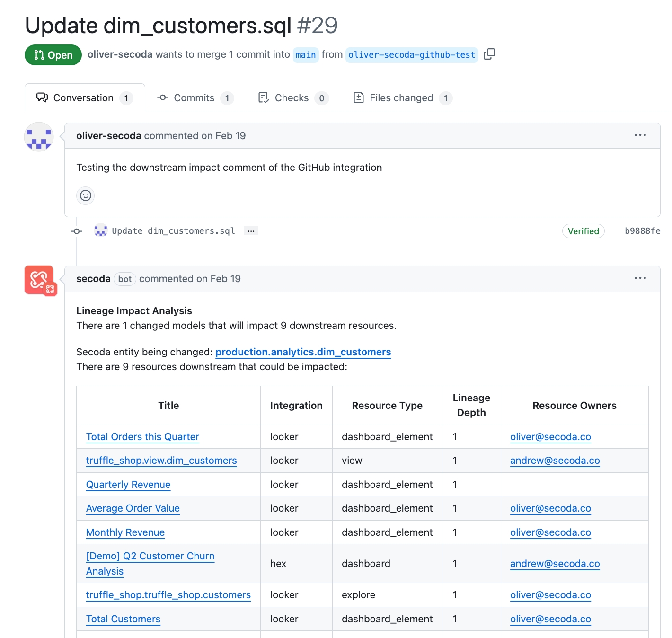Click the main base branch label

click(305, 55)
